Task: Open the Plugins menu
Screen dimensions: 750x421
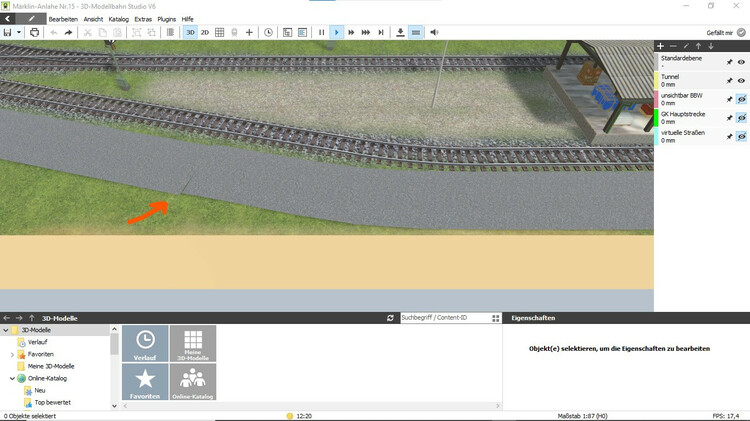Action: click(166, 19)
